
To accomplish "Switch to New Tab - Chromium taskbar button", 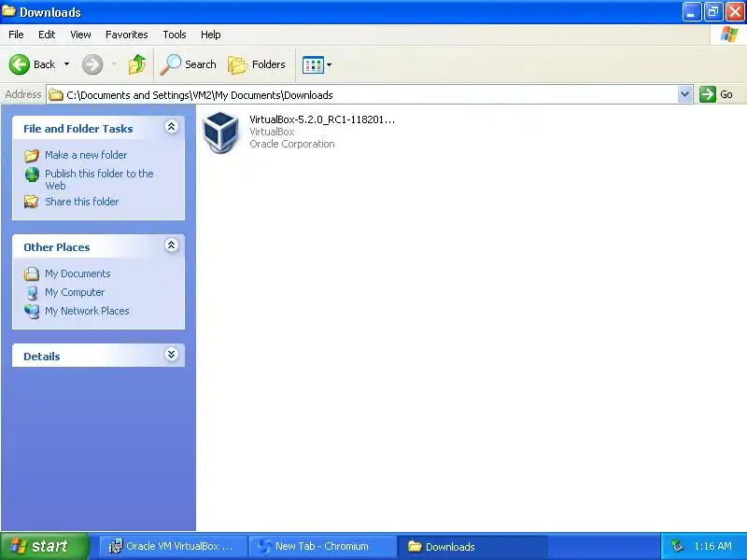I will click(x=322, y=546).
